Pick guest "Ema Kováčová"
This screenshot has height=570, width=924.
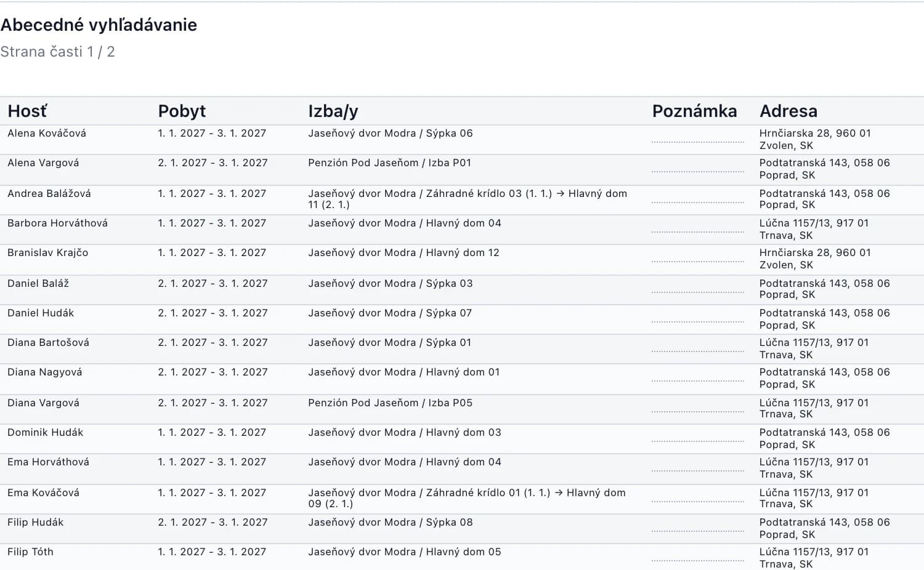(x=43, y=492)
